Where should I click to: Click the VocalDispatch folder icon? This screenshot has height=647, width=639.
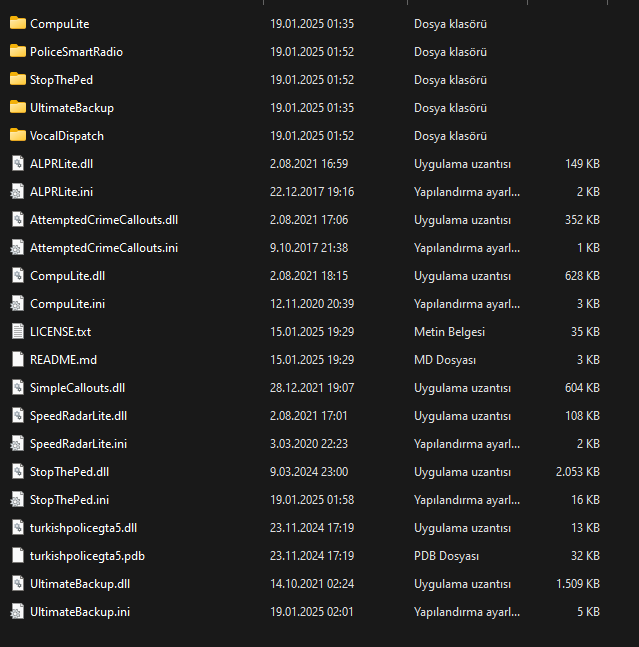point(18,135)
